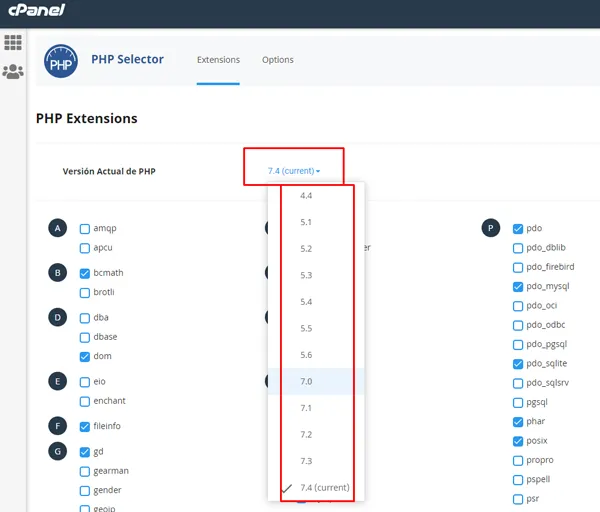Screen dimensions: 600x512
Task: Enable the eio extension checkbox
Action: 85,382
